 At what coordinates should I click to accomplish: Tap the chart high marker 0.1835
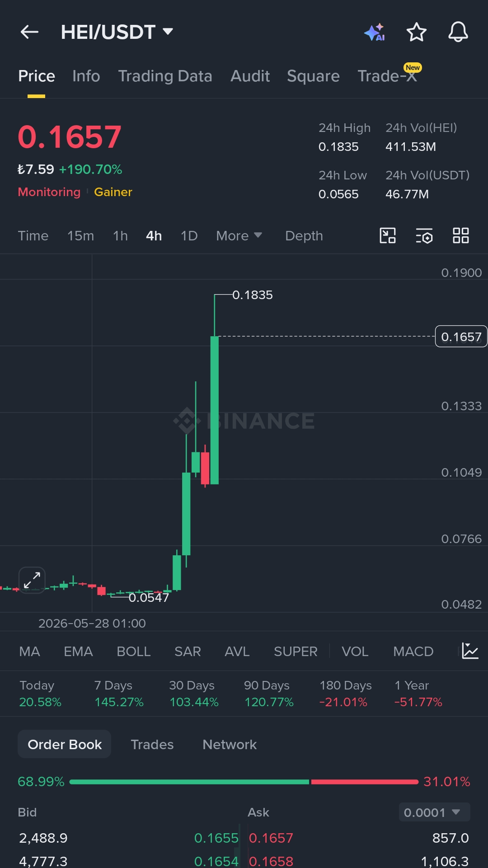tap(252, 295)
